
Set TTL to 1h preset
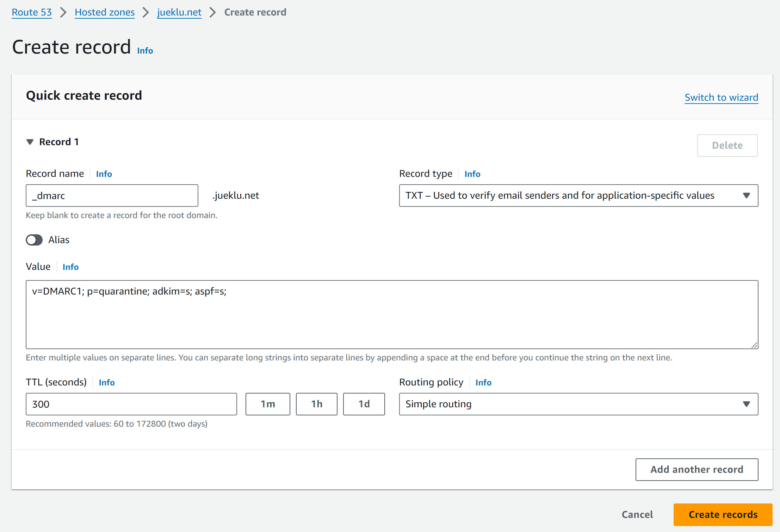(x=316, y=404)
